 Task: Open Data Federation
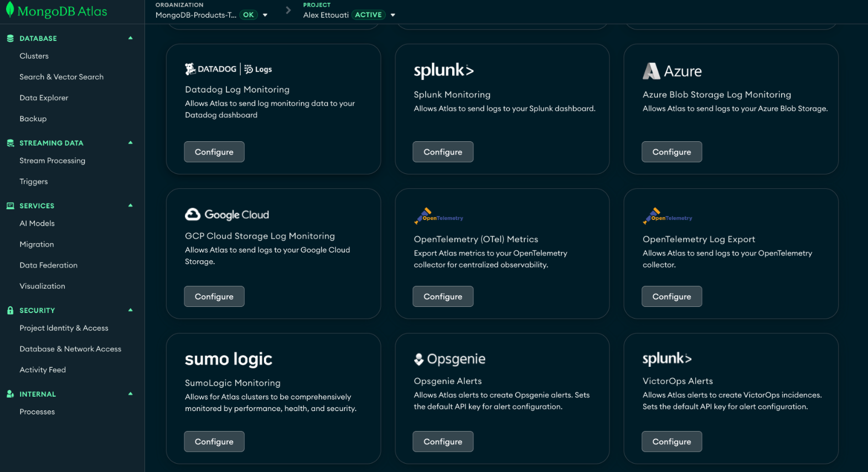point(49,265)
